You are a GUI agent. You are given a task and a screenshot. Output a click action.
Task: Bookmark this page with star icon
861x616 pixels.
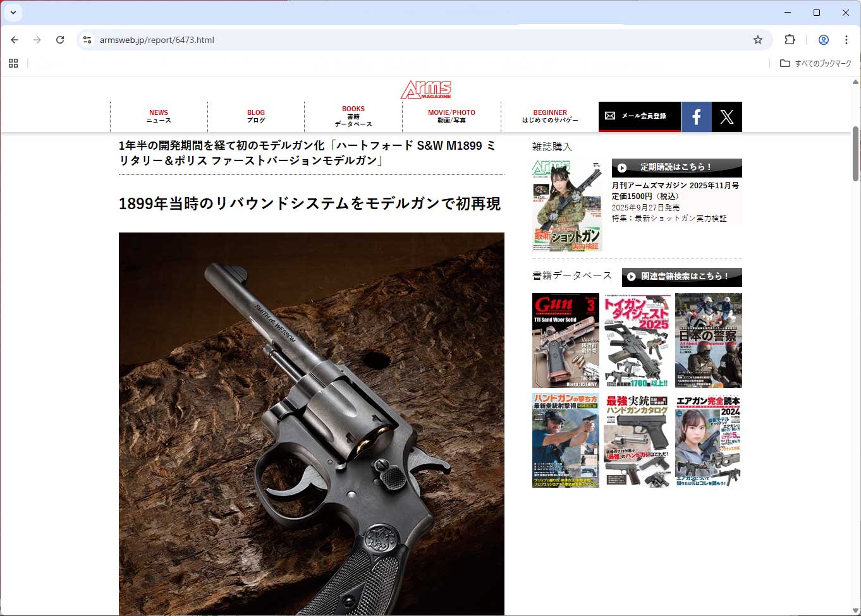tap(757, 40)
